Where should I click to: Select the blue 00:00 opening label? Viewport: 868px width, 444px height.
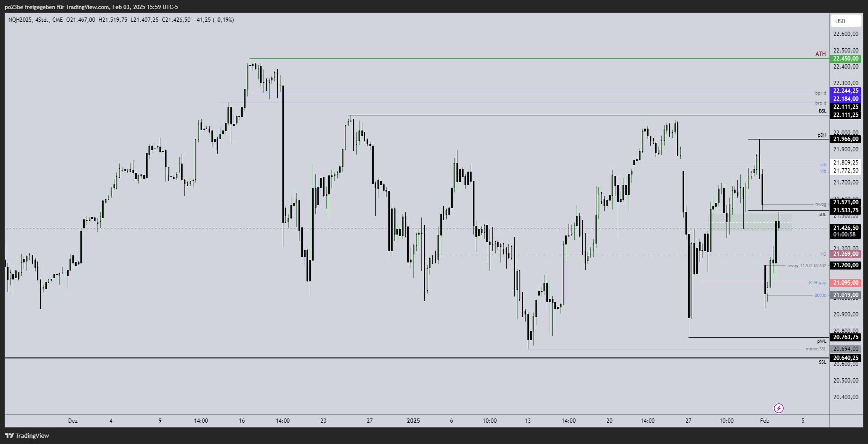pos(820,296)
